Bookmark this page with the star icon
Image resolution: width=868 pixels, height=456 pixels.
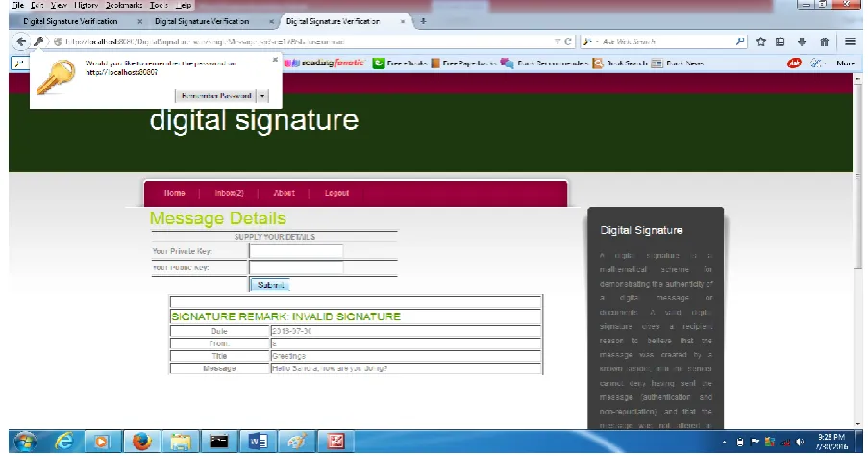click(x=761, y=41)
